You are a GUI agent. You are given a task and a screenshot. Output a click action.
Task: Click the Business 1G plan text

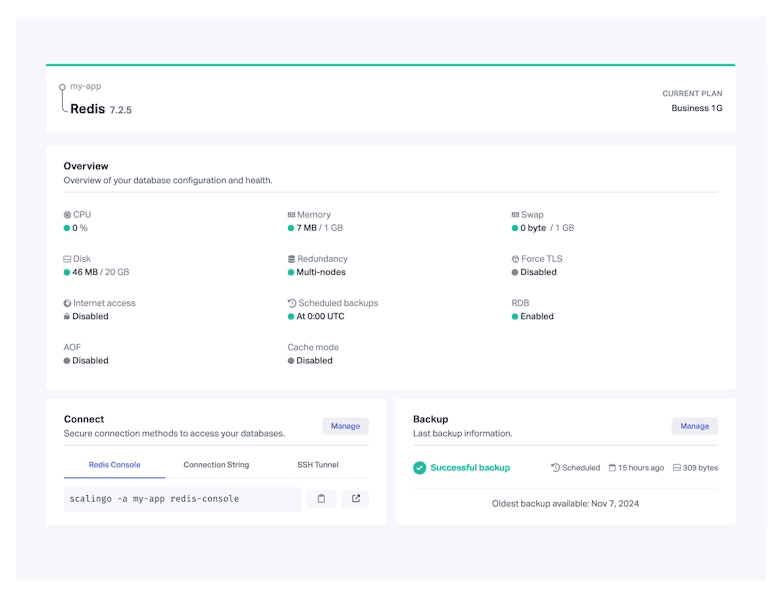point(696,108)
